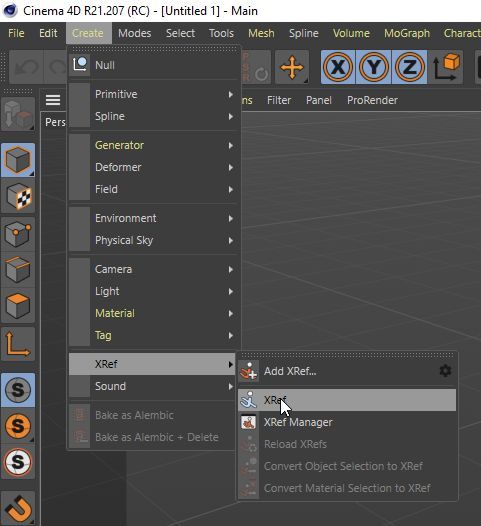
Task: Select Polygons mode icon
Action: tap(18, 306)
